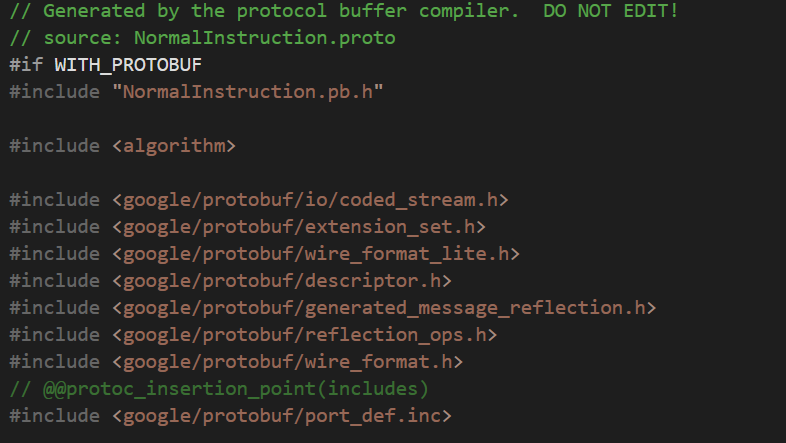Open the extension_set.h include path

pyautogui.click(x=299, y=227)
